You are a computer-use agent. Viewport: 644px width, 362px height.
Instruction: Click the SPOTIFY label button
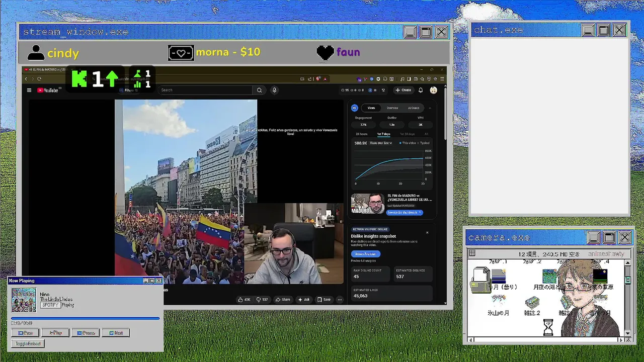tap(50, 305)
